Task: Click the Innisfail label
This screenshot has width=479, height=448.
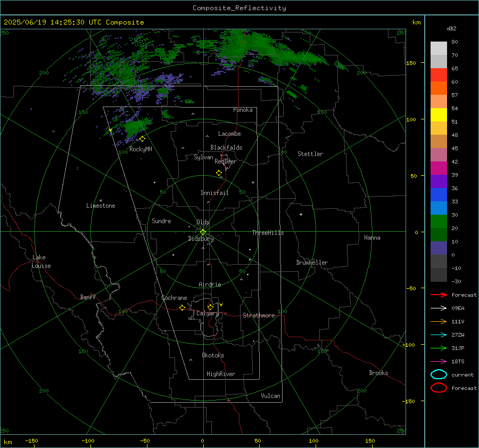Action: 214,193
